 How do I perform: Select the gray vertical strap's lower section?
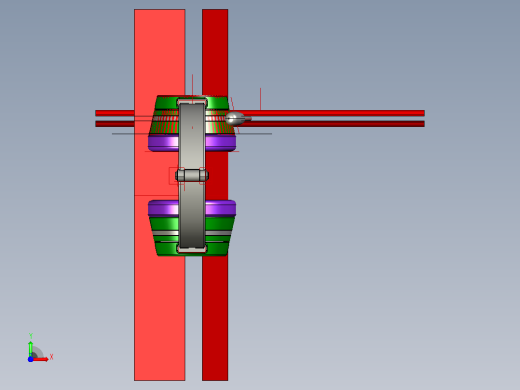192,215
